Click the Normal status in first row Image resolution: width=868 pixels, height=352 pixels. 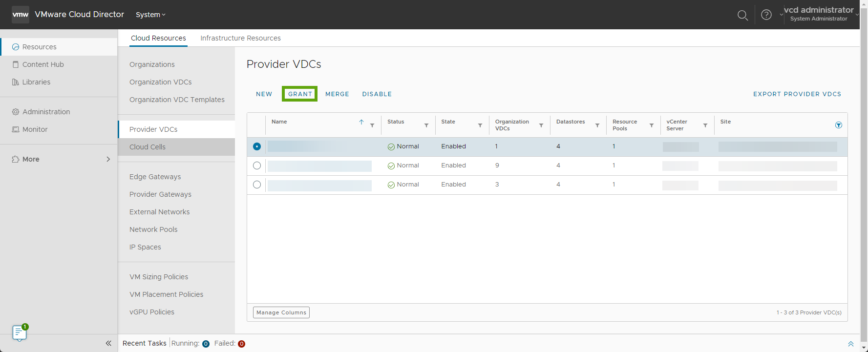[403, 146]
